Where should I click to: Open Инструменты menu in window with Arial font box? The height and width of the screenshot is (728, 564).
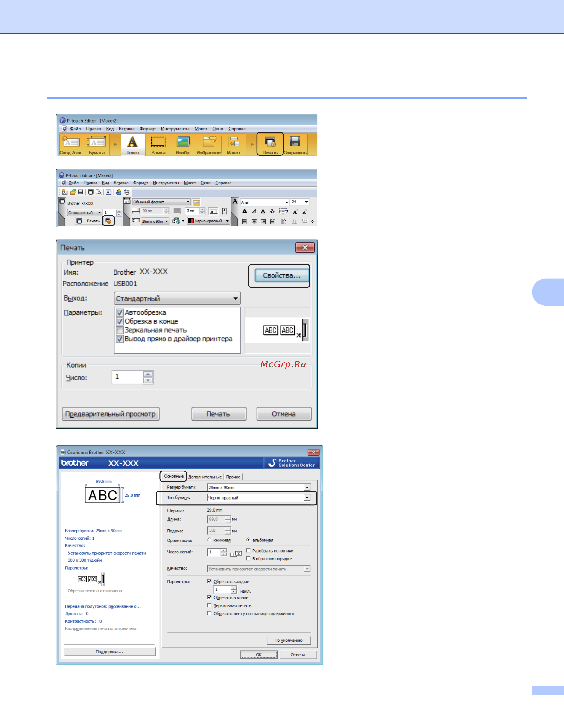coord(166,183)
